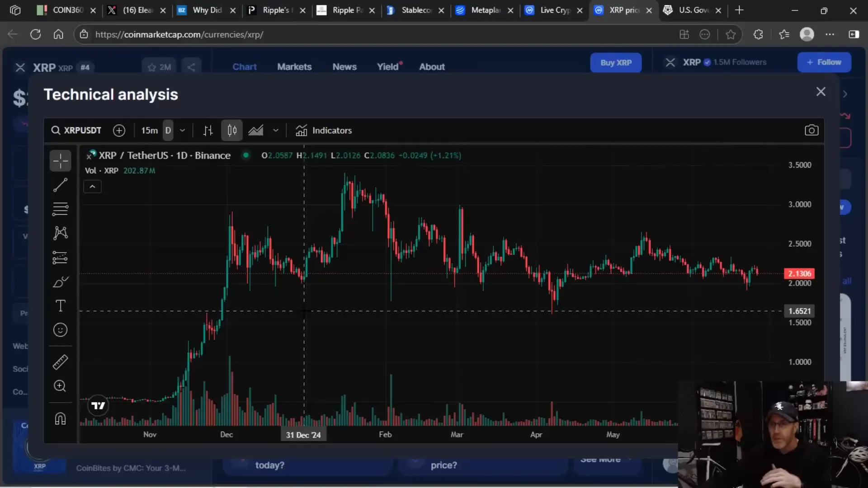Go to browser home page
This screenshot has height=488, width=868.
pyautogui.click(x=58, y=34)
